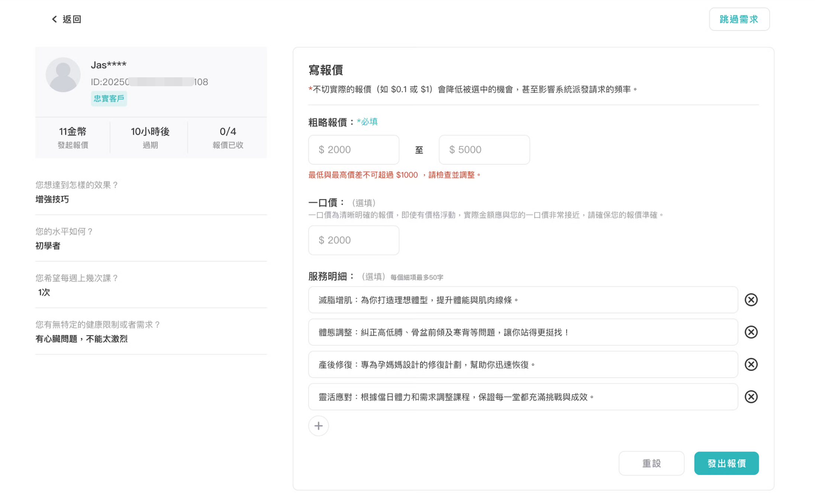
Task: Click the *必填 required label
Action: (x=367, y=122)
